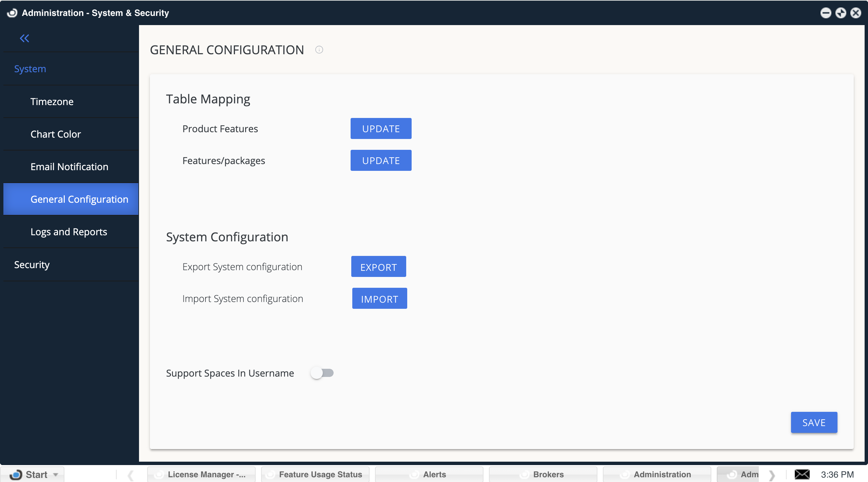Viewport: 868px width, 482px height.
Task: Click the clock showing 3:36 PM
Action: tap(837, 474)
